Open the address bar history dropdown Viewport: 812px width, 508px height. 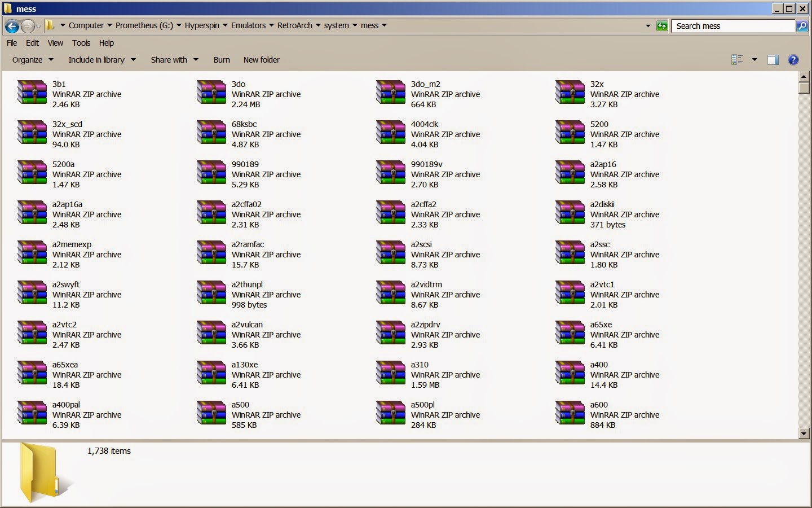click(x=648, y=26)
